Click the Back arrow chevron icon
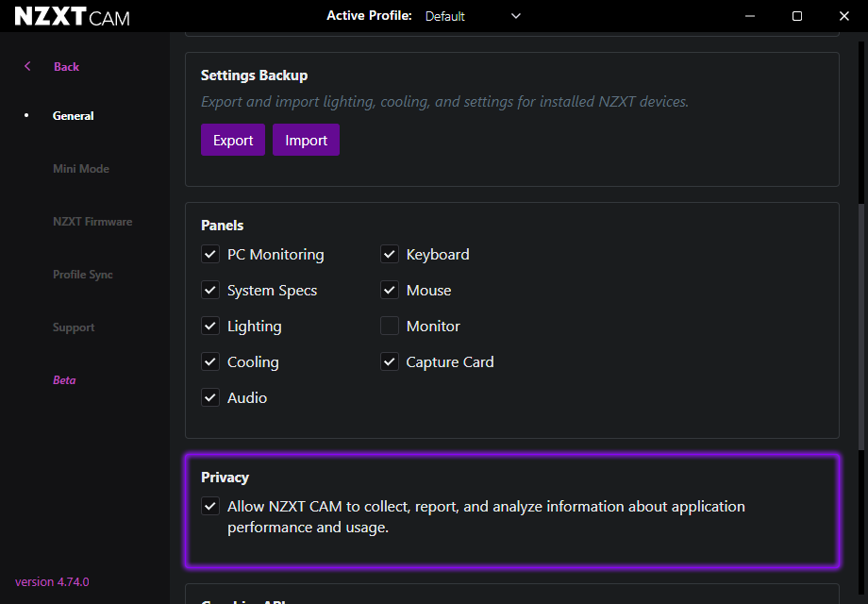Viewport: 868px width, 604px height. click(x=27, y=66)
